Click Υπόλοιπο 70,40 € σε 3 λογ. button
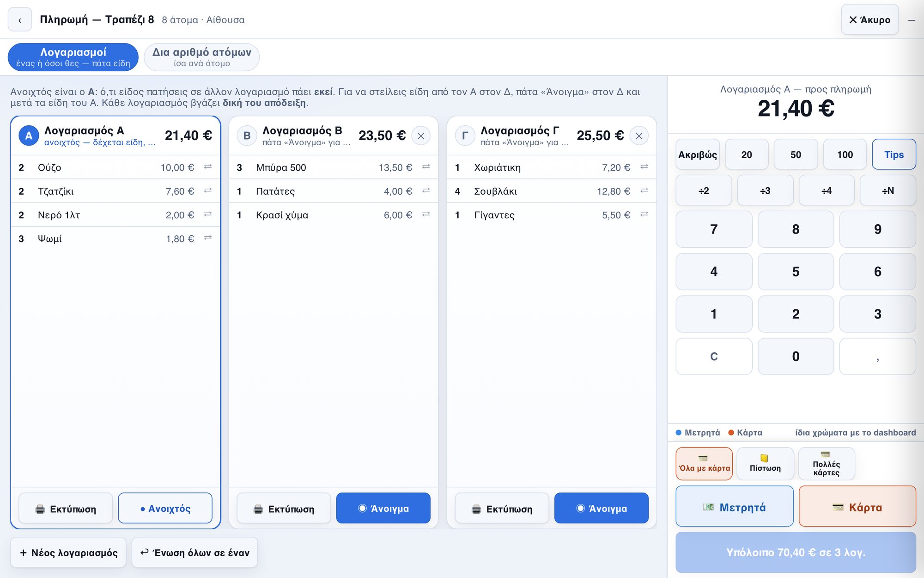The width and height of the screenshot is (924, 578). click(x=796, y=552)
